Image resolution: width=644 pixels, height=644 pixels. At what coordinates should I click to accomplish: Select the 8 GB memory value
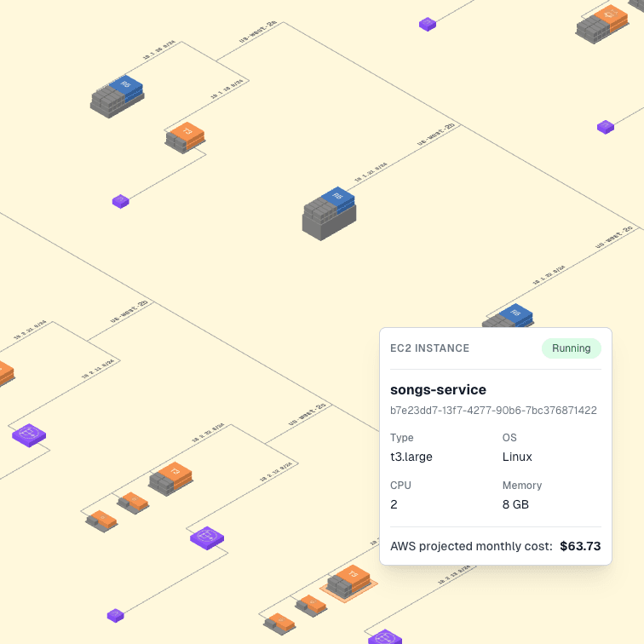click(515, 504)
